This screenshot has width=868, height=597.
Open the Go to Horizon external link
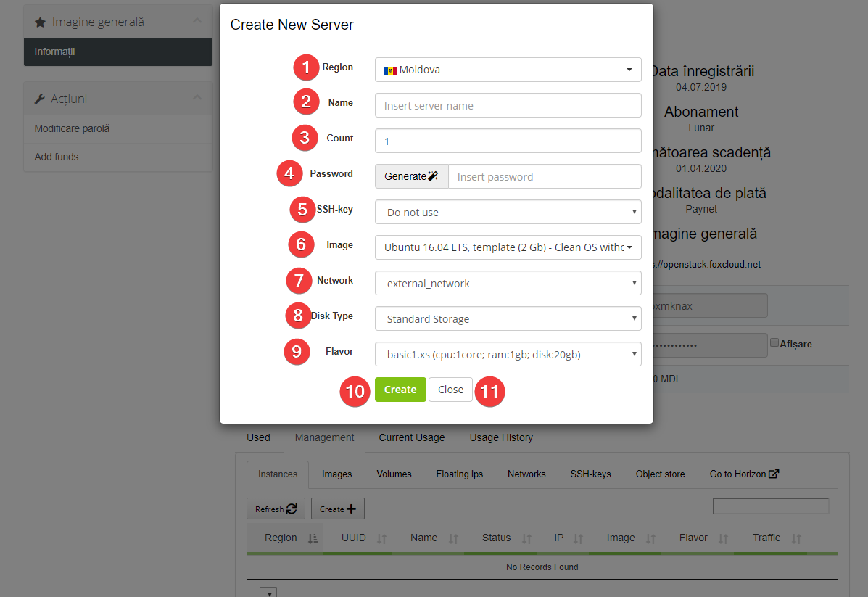744,474
